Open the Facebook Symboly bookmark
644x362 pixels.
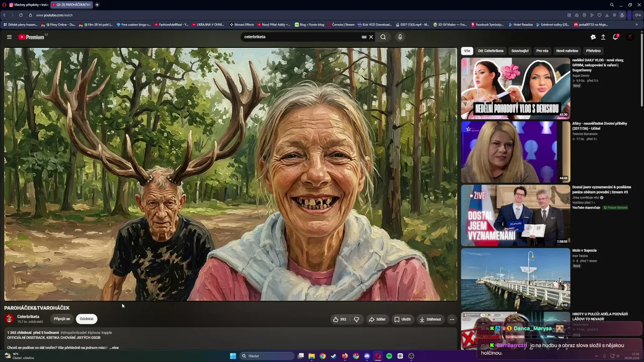pos(487,24)
